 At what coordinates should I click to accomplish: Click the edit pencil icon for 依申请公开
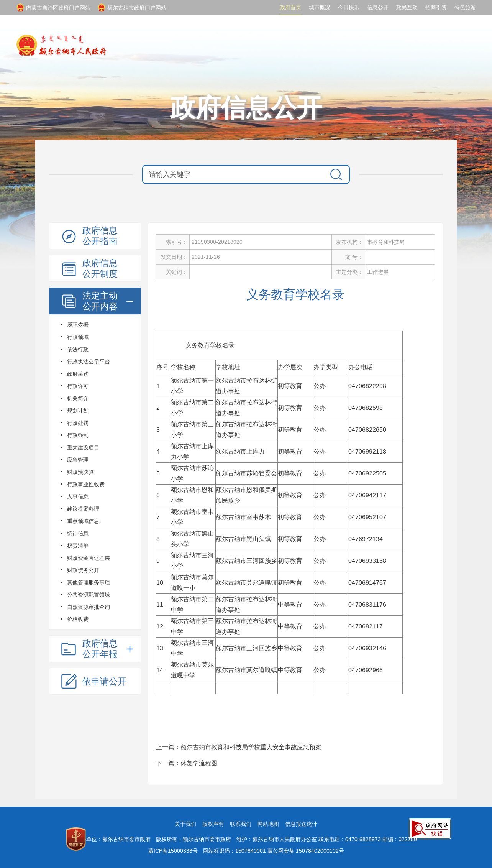click(69, 681)
